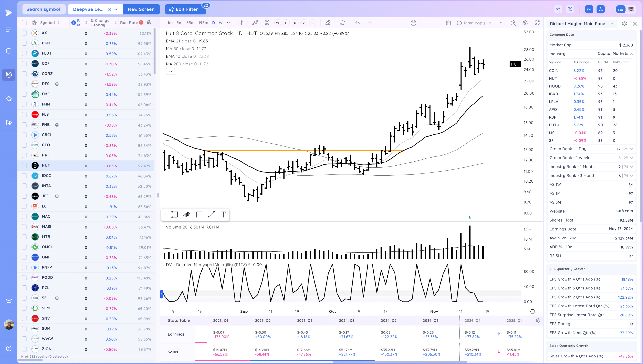Check the MTB row checkbox

(24, 237)
